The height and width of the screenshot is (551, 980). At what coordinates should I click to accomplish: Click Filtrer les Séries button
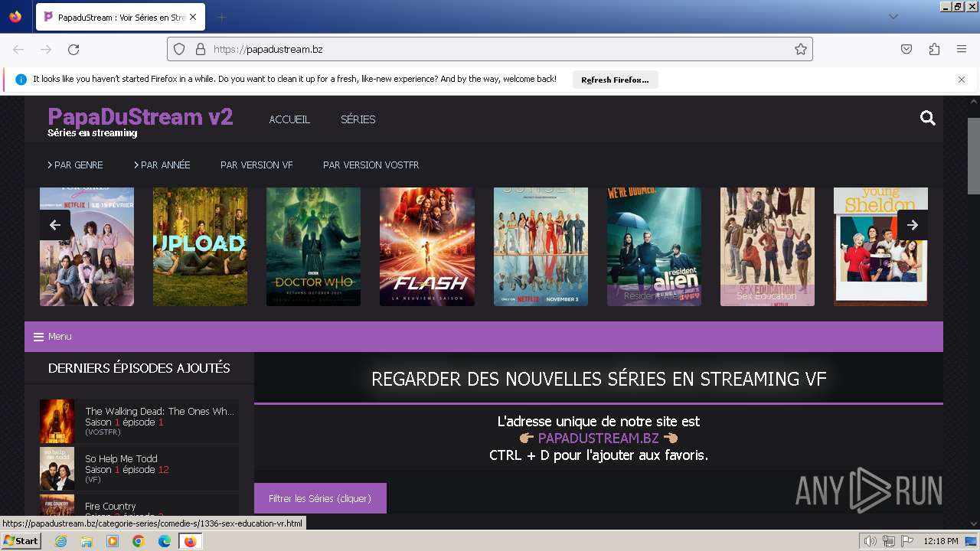(320, 498)
